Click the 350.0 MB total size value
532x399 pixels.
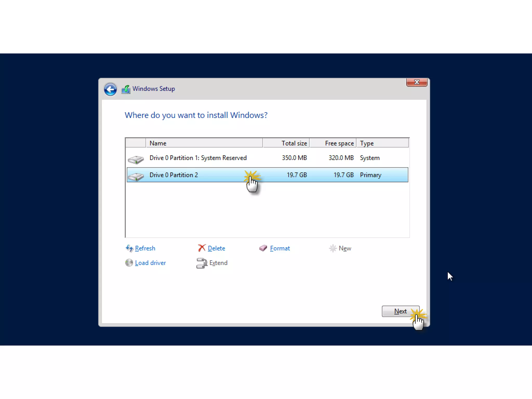coord(294,158)
